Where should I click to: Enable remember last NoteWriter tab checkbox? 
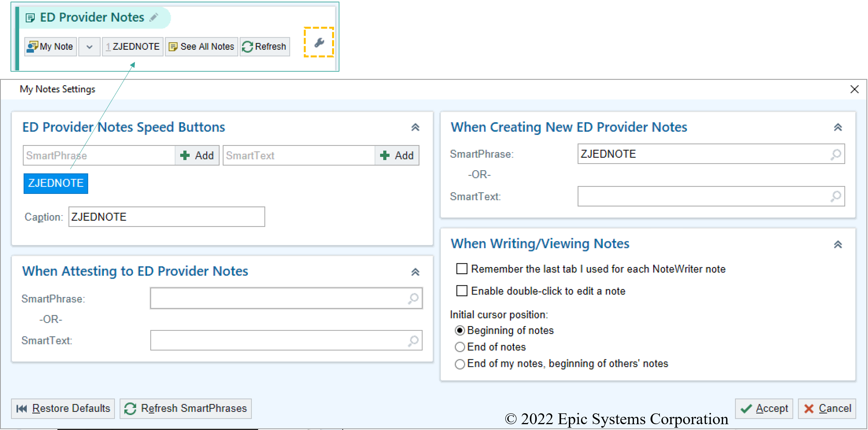462,269
